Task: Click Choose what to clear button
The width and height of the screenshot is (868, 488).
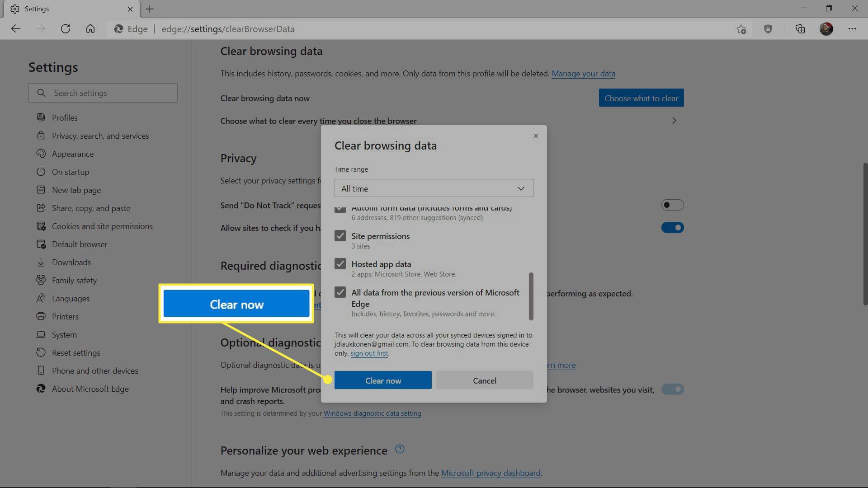Action: 641,98
